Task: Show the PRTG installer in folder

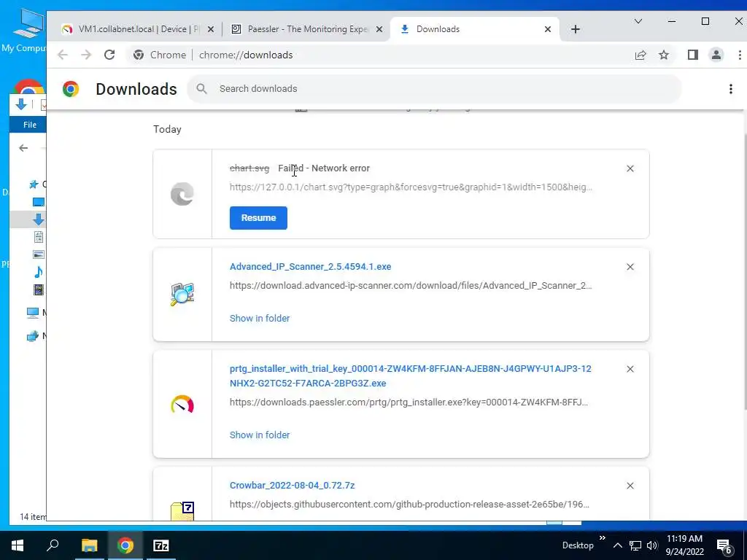Action: coord(260,435)
